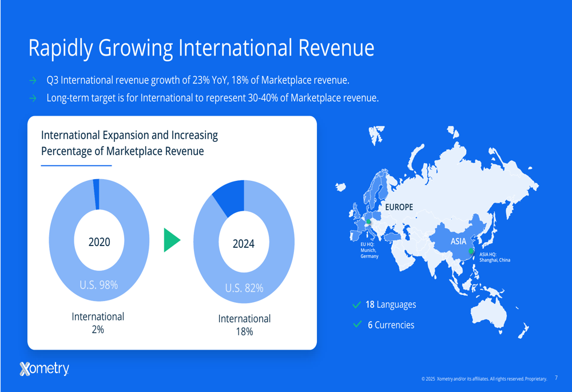Screen dimensions: 572x392
Task: Click the checkmark next to 18 Languages
Action: coord(357,305)
